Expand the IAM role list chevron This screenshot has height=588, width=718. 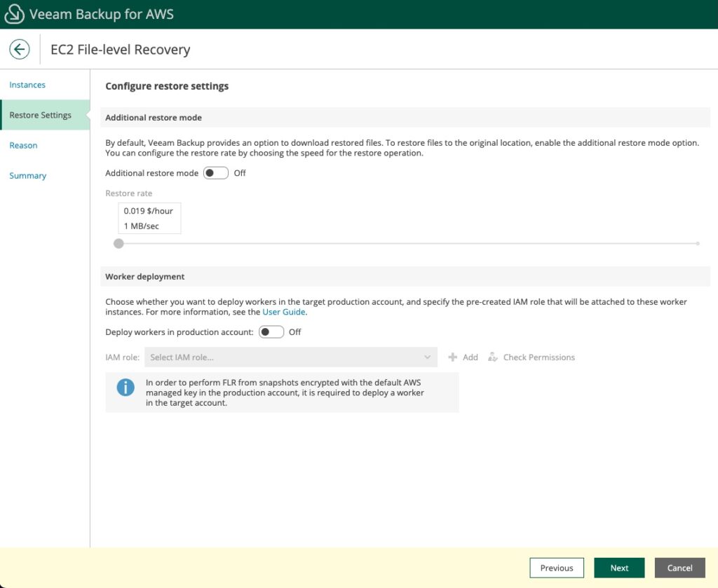click(428, 357)
